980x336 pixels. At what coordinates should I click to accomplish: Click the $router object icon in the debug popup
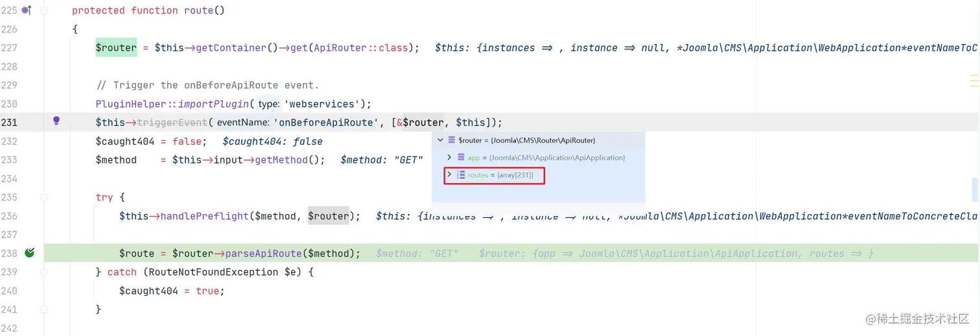(x=452, y=140)
